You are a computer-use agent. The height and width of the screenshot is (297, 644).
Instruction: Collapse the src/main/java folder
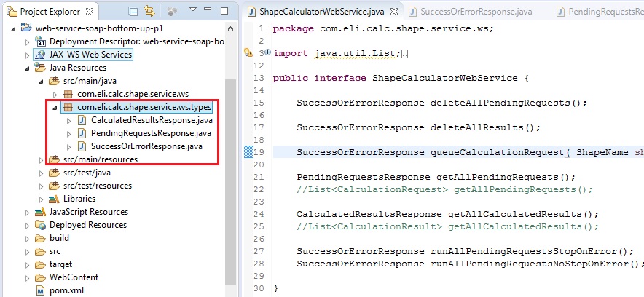tap(41, 82)
